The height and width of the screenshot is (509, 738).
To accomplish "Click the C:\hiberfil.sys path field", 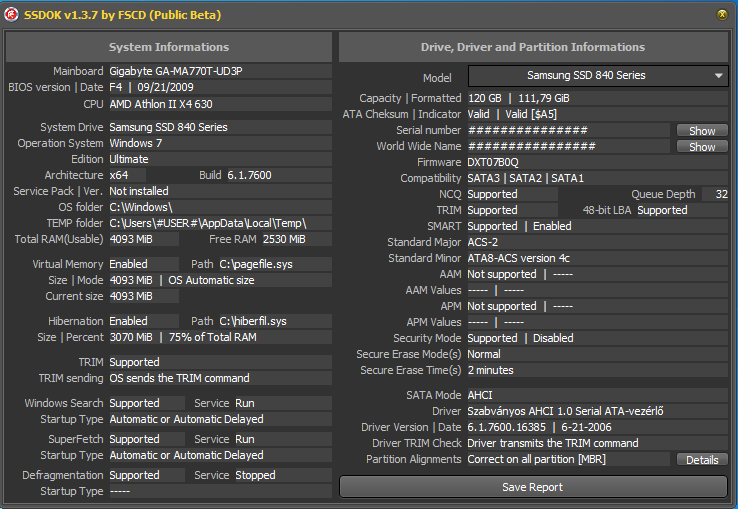I will [273, 322].
